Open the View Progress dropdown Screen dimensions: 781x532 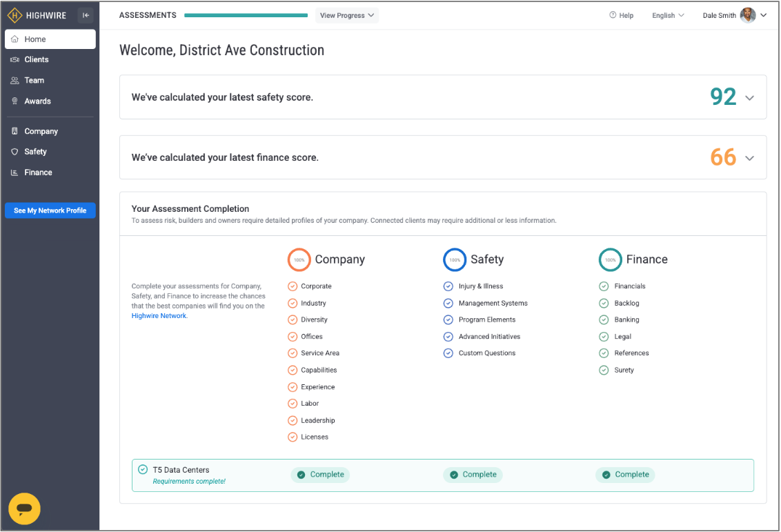347,15
